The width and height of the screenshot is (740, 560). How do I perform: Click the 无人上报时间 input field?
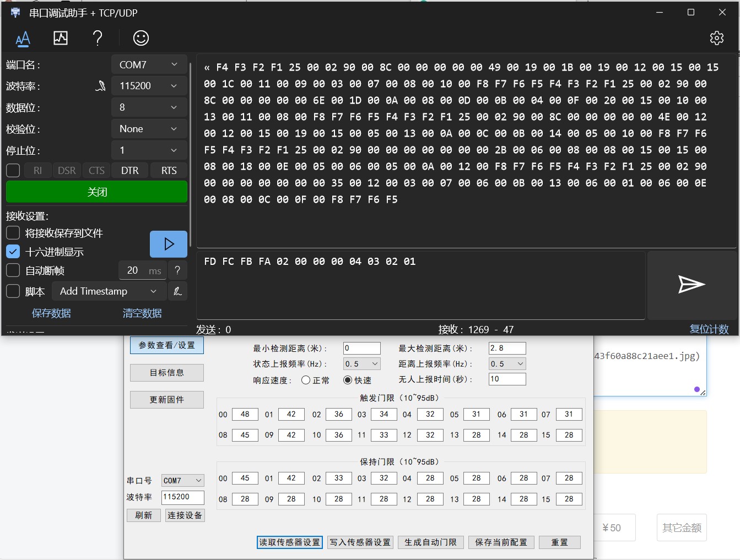coord(507,379)
